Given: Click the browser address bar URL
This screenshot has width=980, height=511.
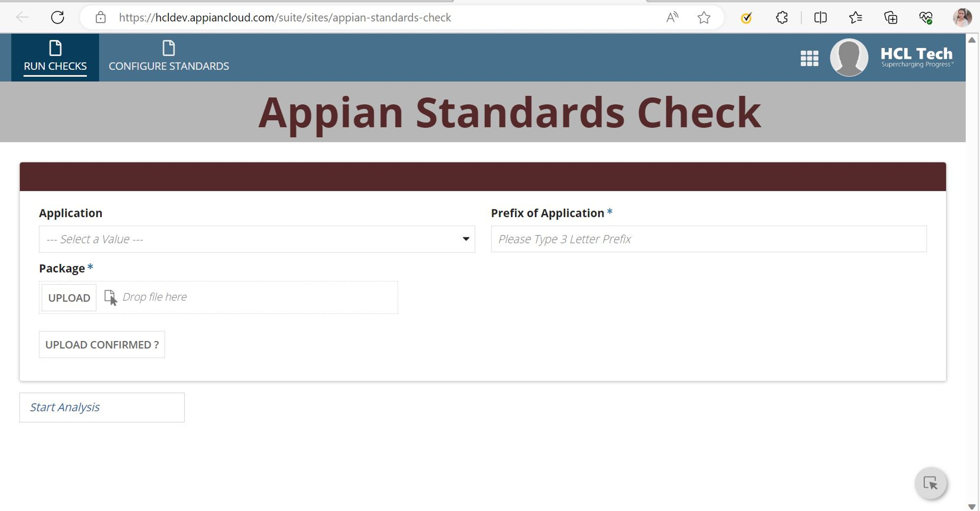Looking at the screenshot, I should click(285, 17).
